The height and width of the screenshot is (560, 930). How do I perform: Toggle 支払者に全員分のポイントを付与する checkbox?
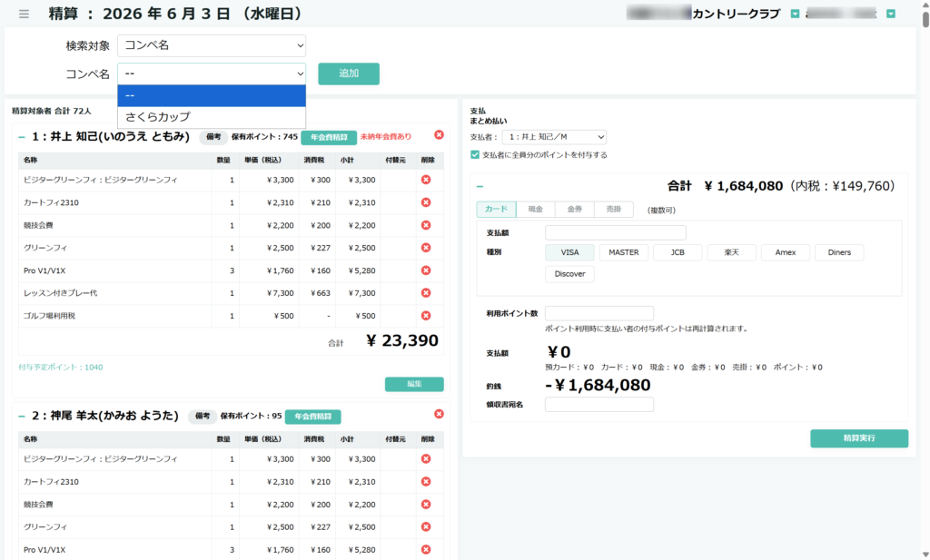click(474, 154)
